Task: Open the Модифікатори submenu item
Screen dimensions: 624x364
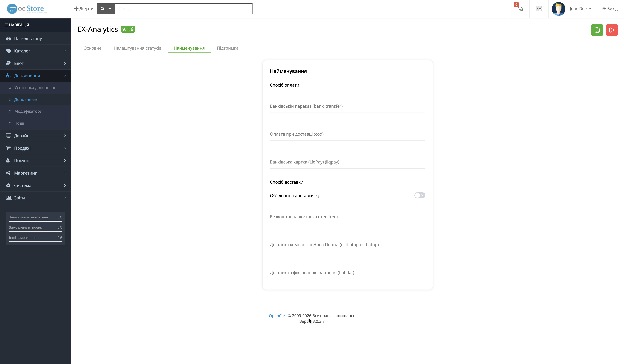Action: click(28, 111)
